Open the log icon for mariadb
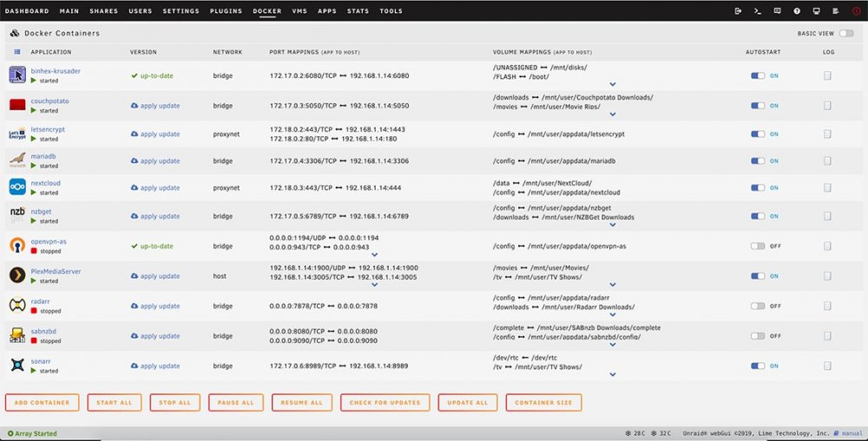This screenshot has width=868, height=441. point(827,161)
